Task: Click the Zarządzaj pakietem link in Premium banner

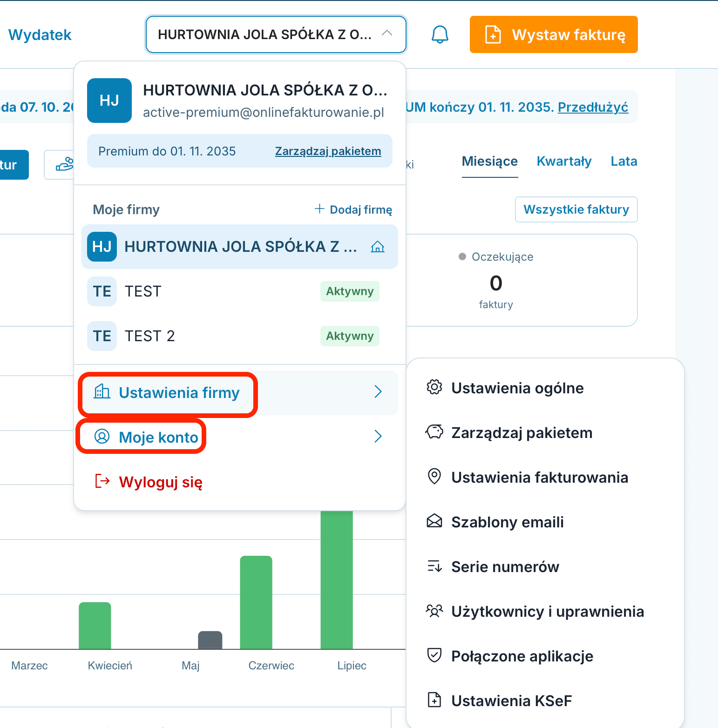Action: click(328, 151)
